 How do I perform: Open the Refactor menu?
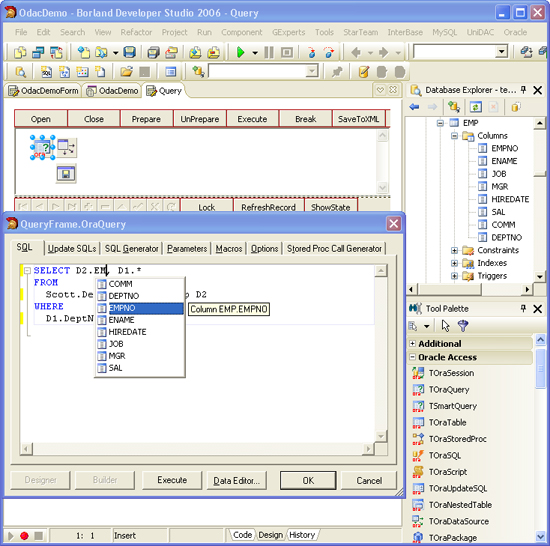point(136,32)
